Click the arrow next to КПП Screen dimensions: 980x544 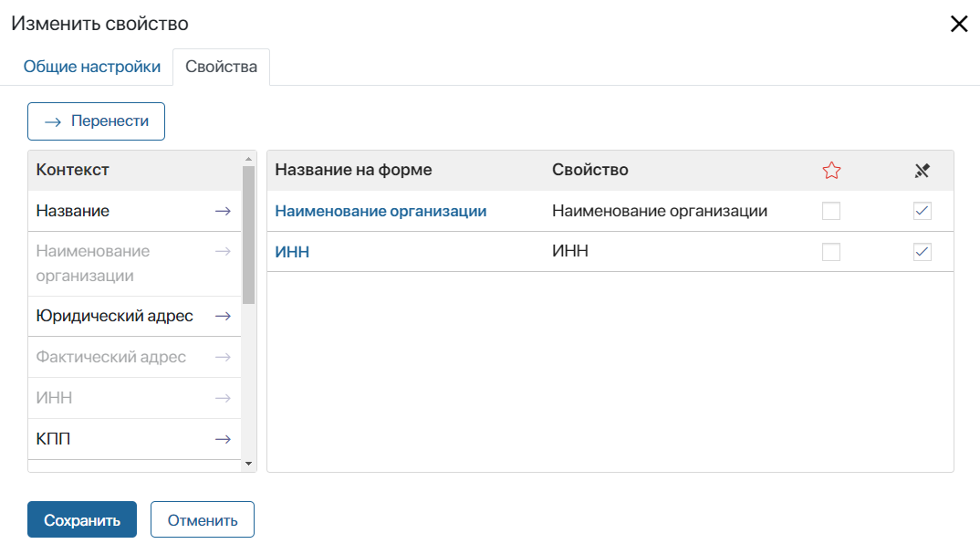pos(224,439)
